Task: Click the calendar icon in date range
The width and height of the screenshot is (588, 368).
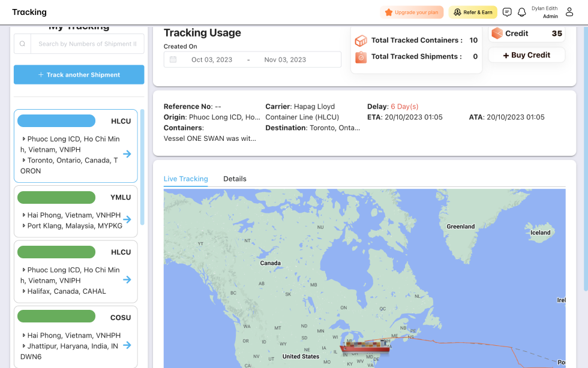Action: [173, 59]
